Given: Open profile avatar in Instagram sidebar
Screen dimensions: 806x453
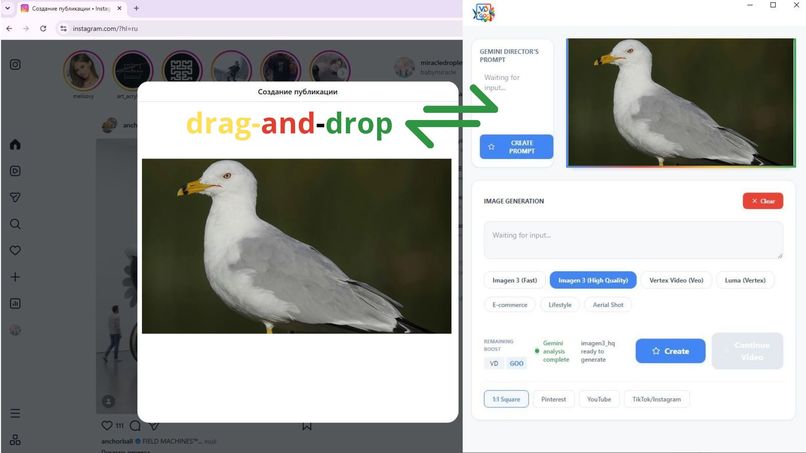Looking at the screenshot, I should [x=15, y=330].
